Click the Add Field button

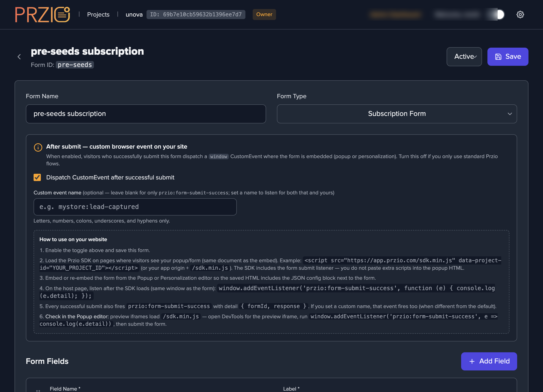coord(489,361)
